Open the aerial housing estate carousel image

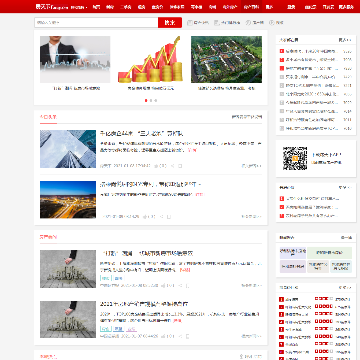point(226,59)
